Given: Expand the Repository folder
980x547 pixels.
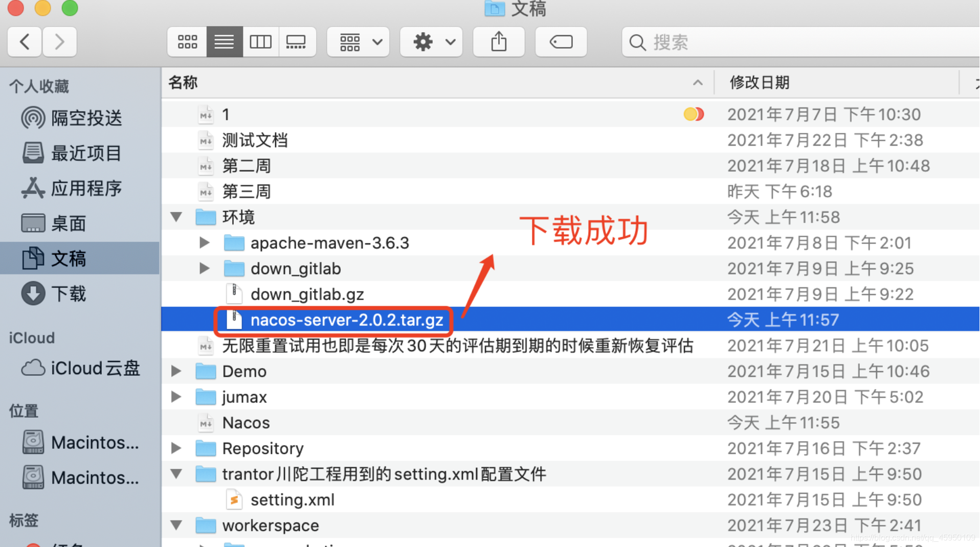Looking at the screenshot, I should pyautogui.click(x=176, y=448).
